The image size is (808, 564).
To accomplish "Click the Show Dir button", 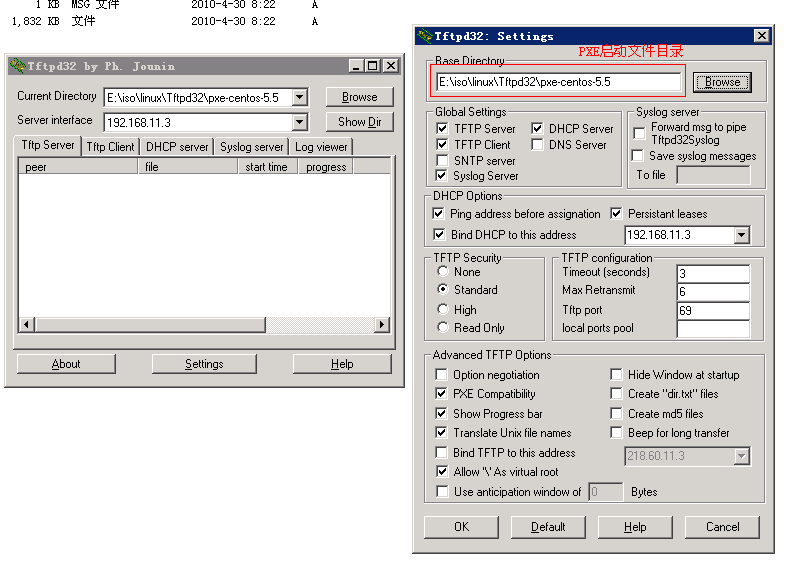I will pyautogui.click(x=360, y=122).
